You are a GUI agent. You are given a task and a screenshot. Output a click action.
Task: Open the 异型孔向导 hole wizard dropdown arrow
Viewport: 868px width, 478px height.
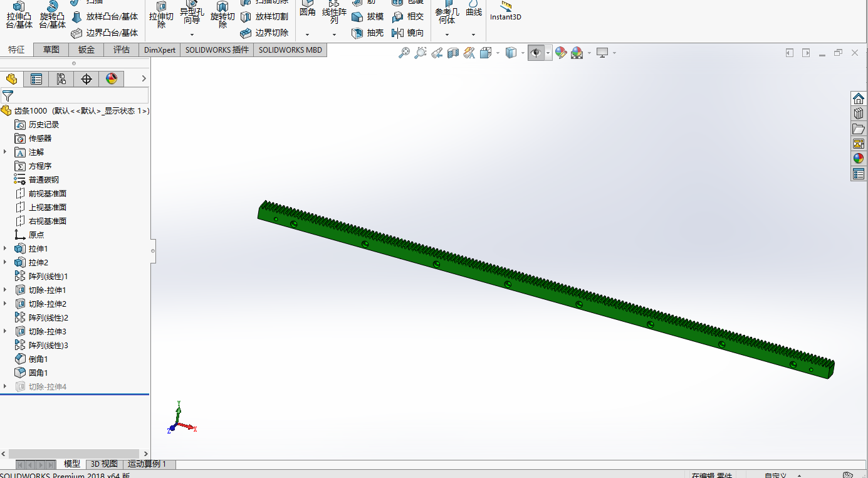pyautogui.click(x=192, y=35)
